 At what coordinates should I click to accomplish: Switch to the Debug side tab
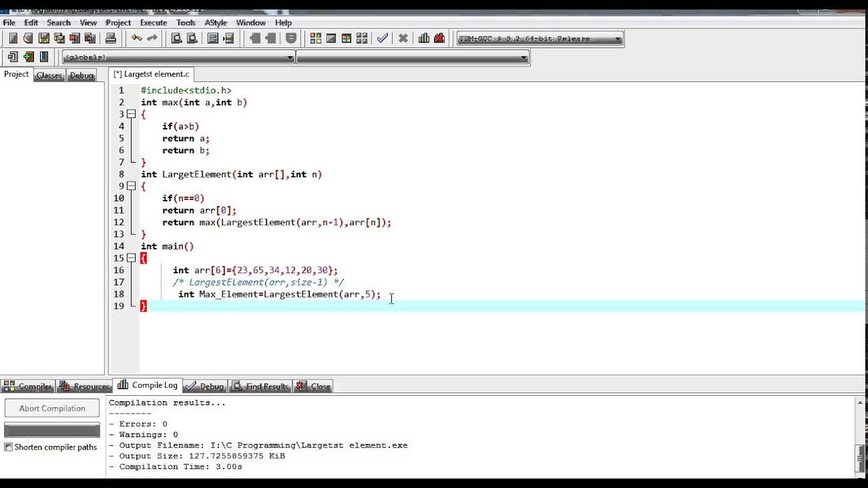tap(81, 75)
